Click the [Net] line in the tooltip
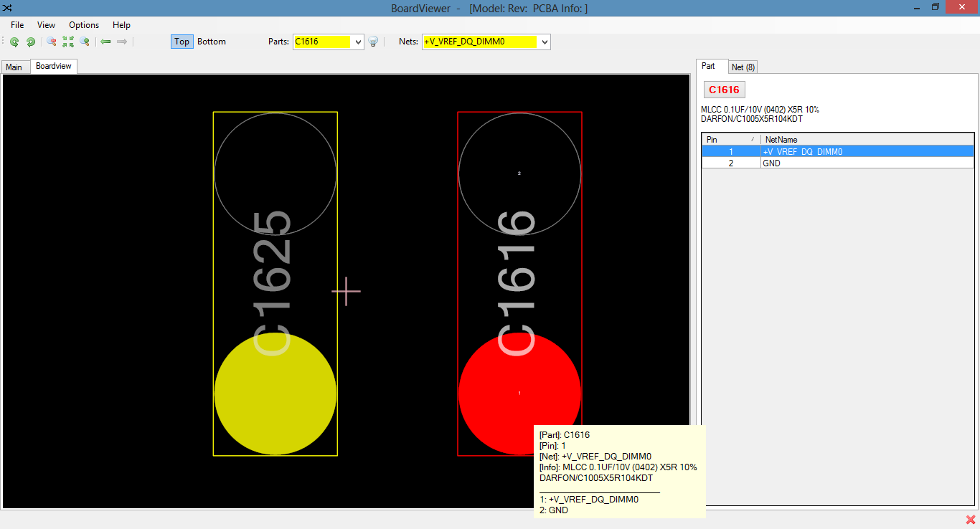Viewport: 980px width, 529px height. [595, 457]
